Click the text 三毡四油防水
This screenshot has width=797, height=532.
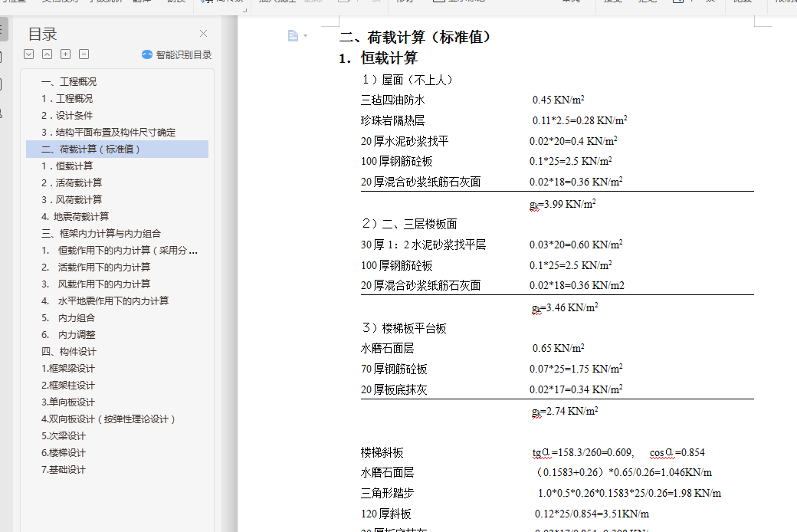tap(393, 100)
